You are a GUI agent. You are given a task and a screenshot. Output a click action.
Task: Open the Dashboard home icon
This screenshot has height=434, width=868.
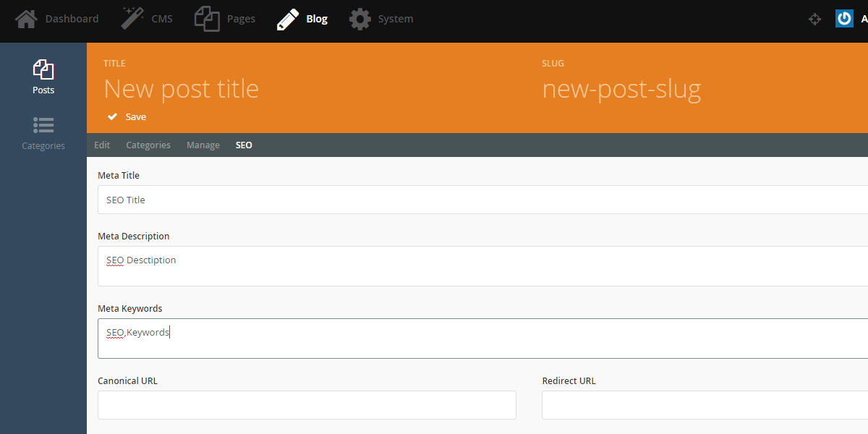(26, 19)
